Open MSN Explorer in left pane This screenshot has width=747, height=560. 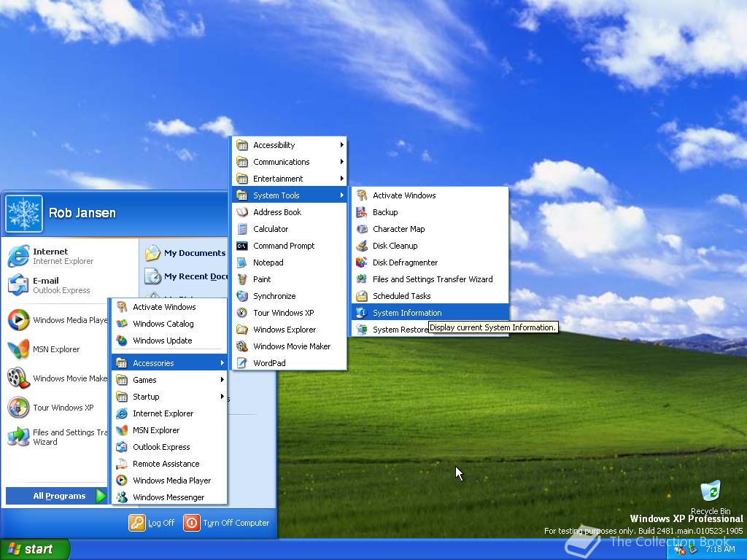coord(57,349)
